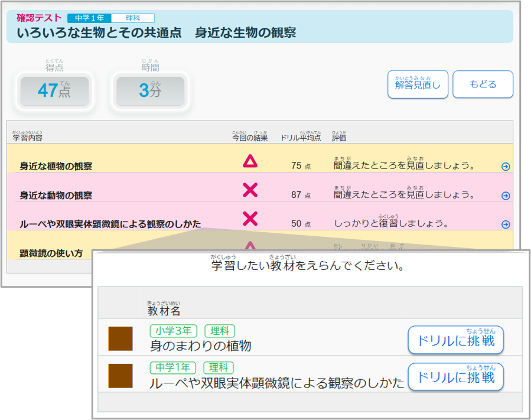
Task: Click arrow icon for 身近な動物の観察 row
Action: (x=505, y=196)
